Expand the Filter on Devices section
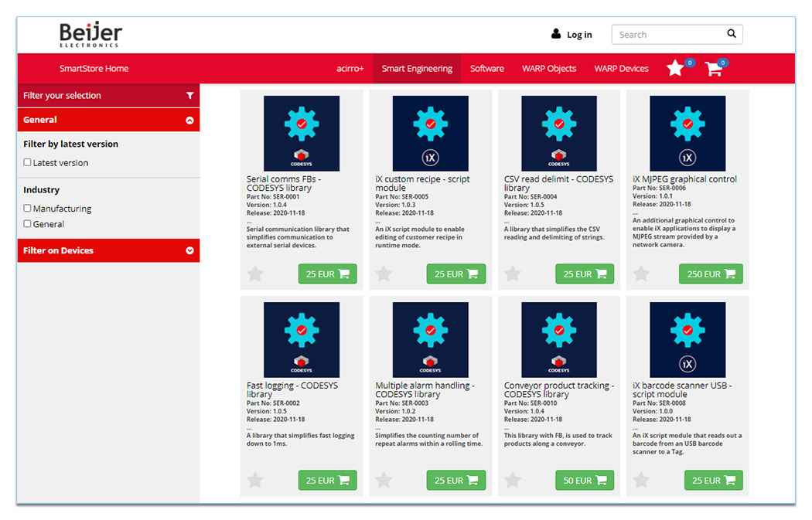The height and width of the screenshot is (520, 812). (189, 250)
